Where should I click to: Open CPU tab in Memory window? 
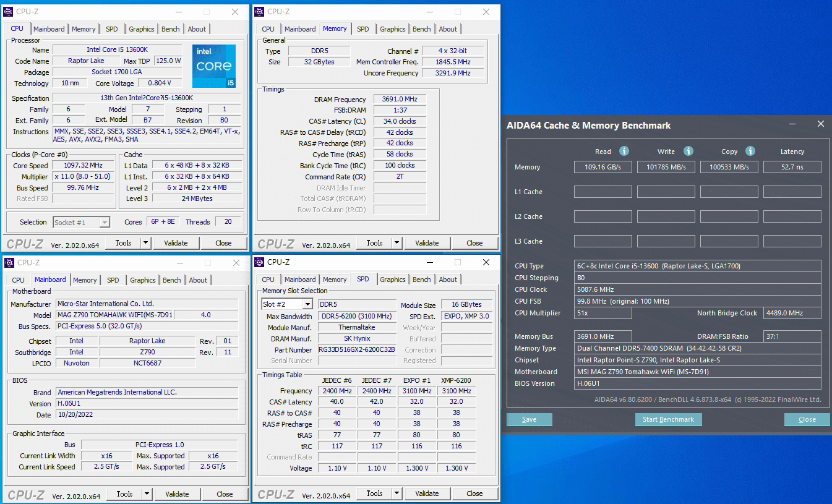pyautogui.click(x=268, y=29)
